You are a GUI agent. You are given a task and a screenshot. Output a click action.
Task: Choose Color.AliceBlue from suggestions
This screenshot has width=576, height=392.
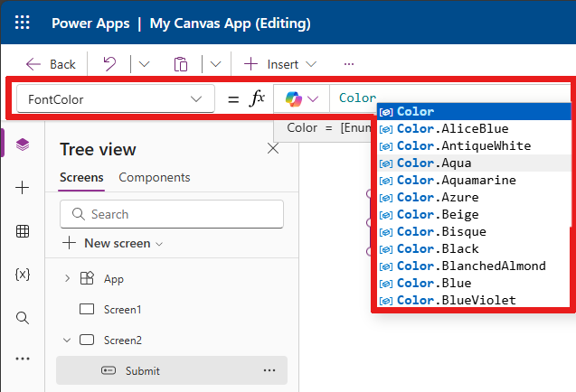pyautogui.click(x=474, y=128)
